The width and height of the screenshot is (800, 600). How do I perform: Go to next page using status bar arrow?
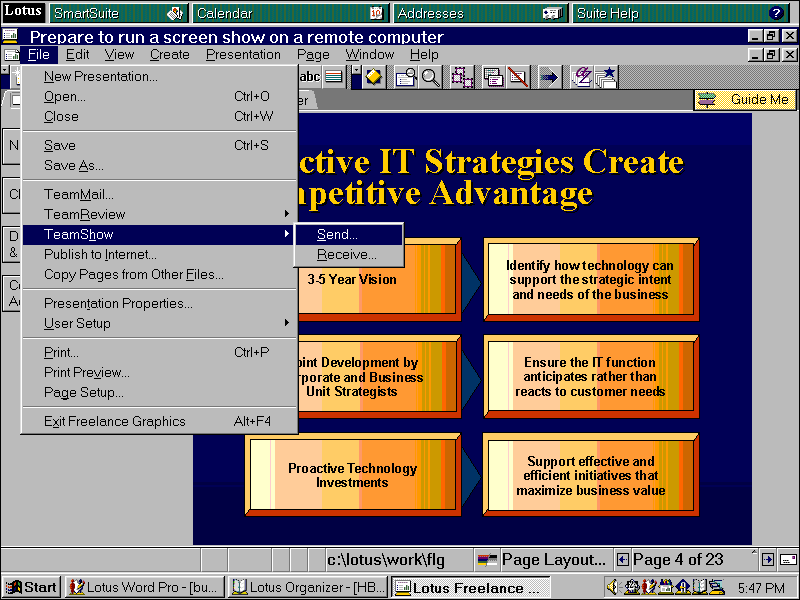pyautogui.click(x=768, y=560)
